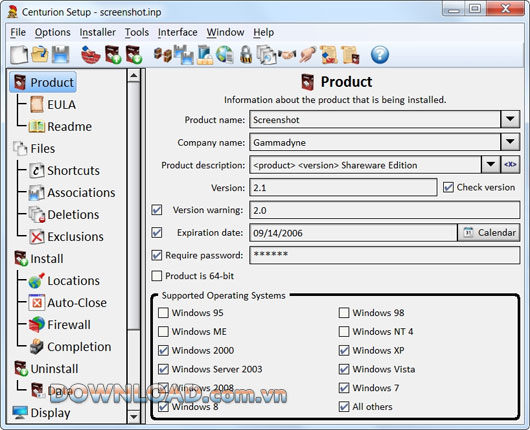Click the Auto-Close icon in tree
The height and width of the screenshot is (430, 530).
click(37, 303)
